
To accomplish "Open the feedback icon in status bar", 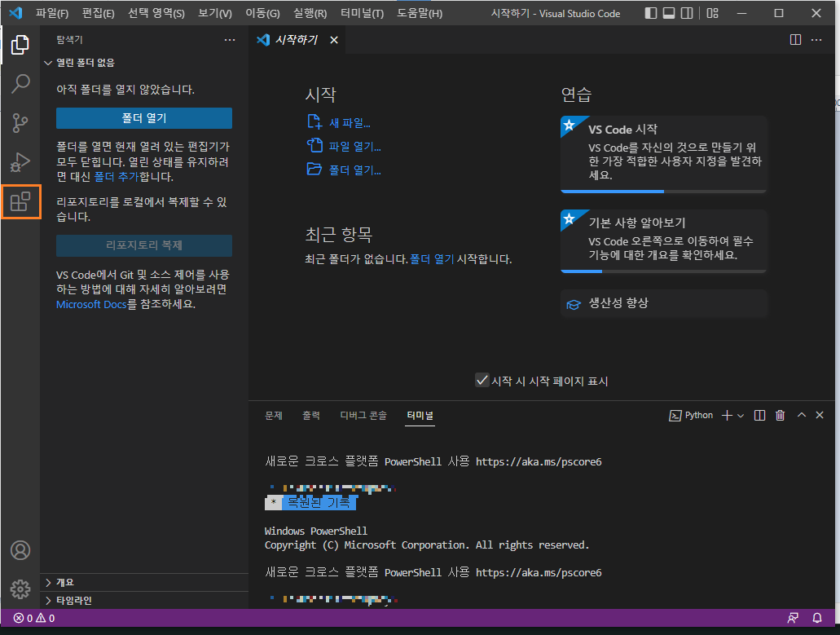I will [793, 619].
